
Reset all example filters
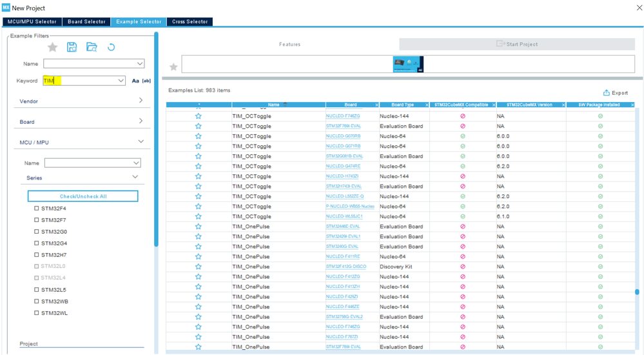pos(112,47)
